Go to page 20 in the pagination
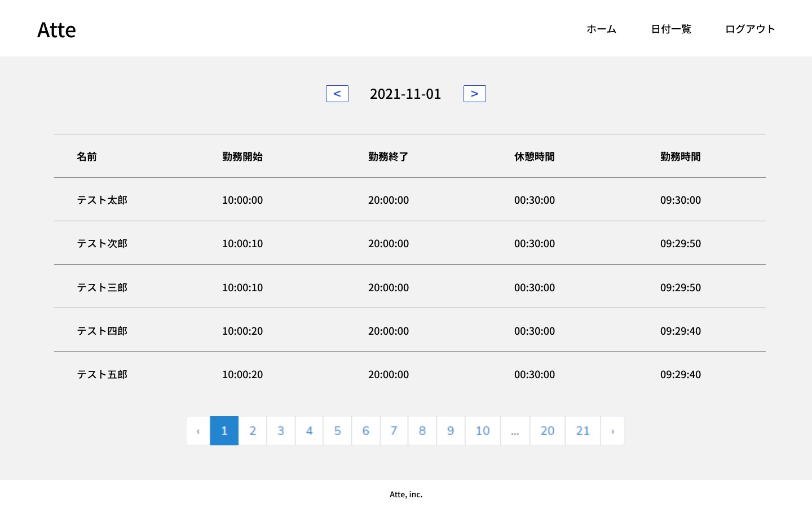The width and height of the screenshot is (812, 508). [x=547, y=430]
